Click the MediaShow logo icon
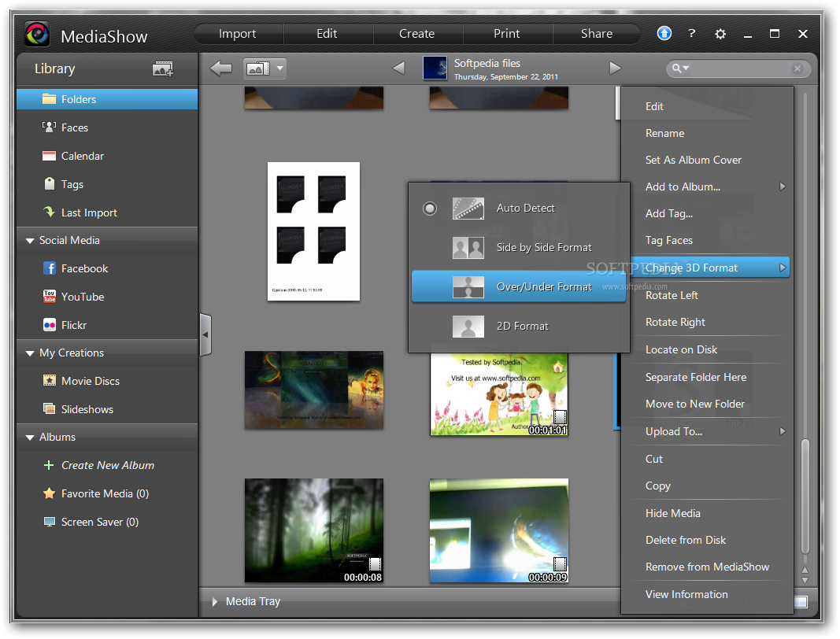This screenshot has width=840, height=639. tap(37, 35)
